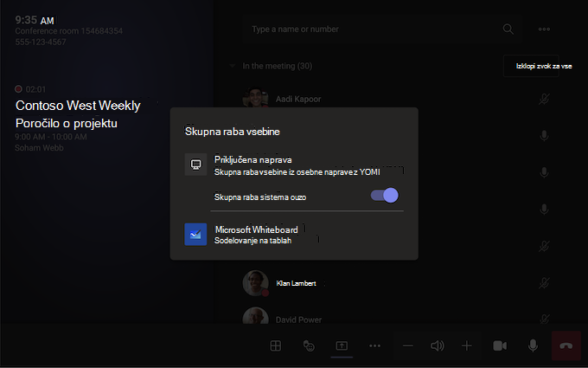Open the layout grid view icon
Viewport: 588px width, 368px height.
click(276, 345)
